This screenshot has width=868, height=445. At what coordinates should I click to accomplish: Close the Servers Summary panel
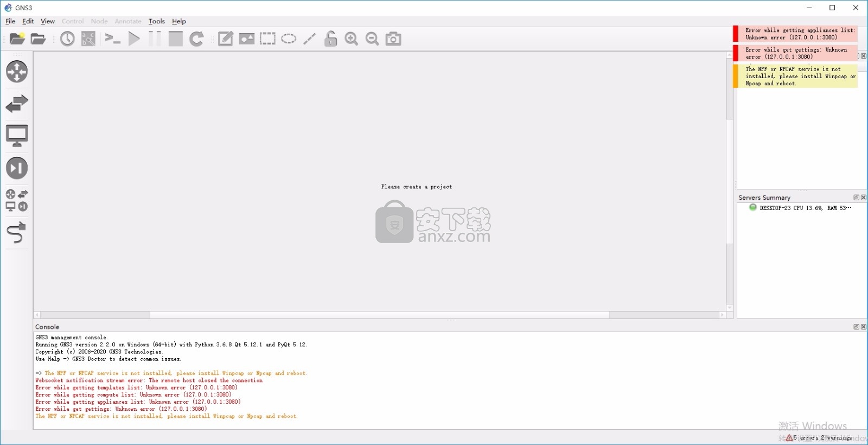tap(864, 198)
